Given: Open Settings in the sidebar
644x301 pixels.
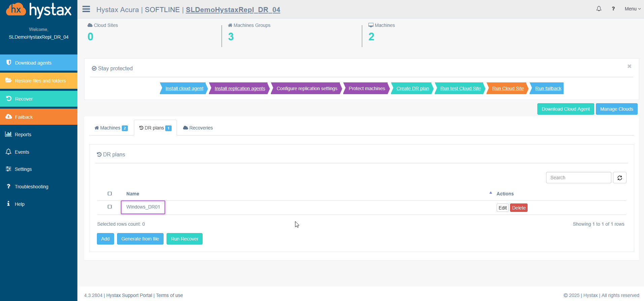Looking at the screenshot, I should point(23,169).
